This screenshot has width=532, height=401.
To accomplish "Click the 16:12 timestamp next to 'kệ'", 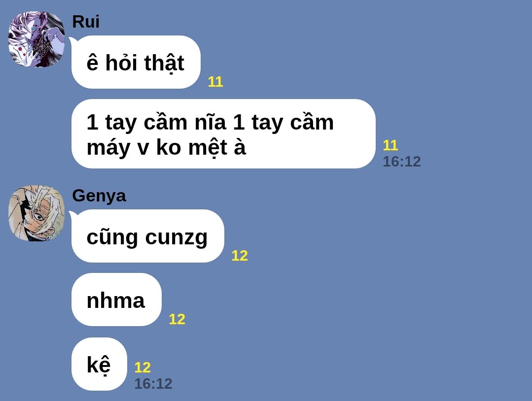I will click(153, 384).
